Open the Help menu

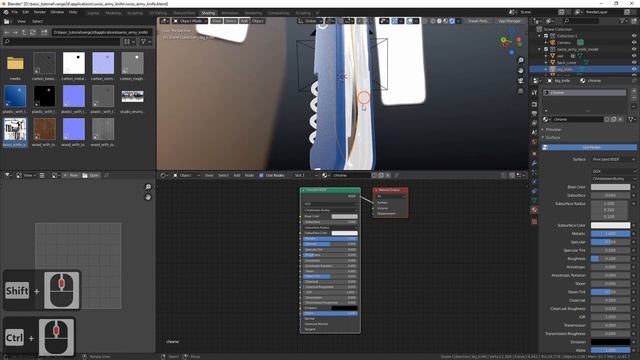point(73,12)
